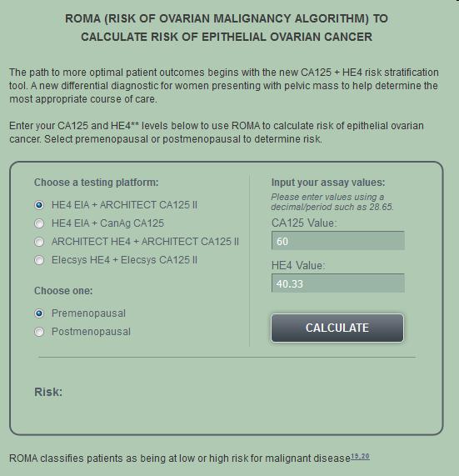This screenshot has width=459, height=476.
Task: Open footnote reference 20 link
Action: tap(366, 456)
